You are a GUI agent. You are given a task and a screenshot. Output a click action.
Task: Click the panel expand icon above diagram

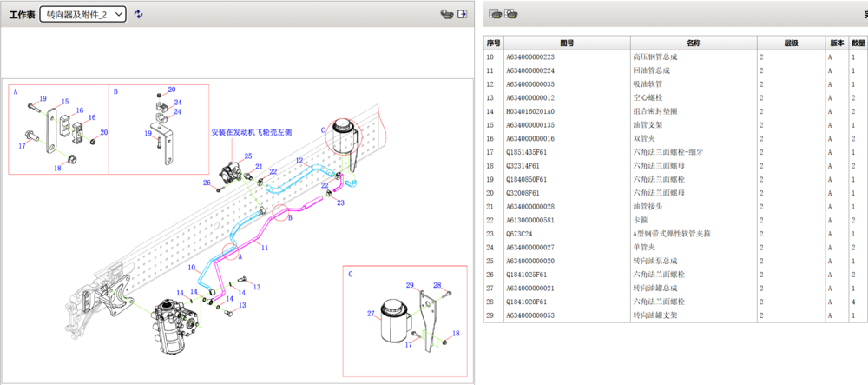pos(463,15)
